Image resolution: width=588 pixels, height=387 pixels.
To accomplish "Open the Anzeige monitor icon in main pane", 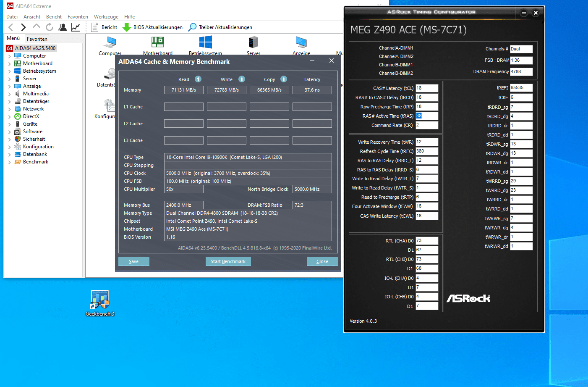I will (301, 45).
